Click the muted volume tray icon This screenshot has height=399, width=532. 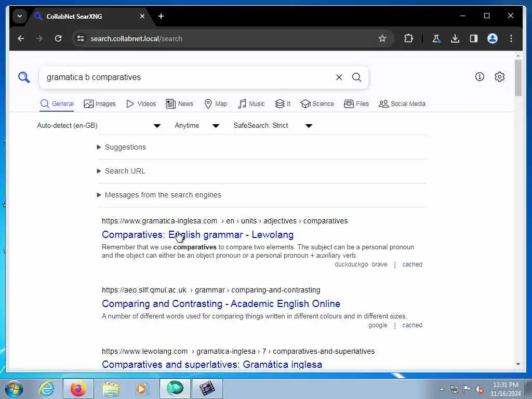point(480,389)
